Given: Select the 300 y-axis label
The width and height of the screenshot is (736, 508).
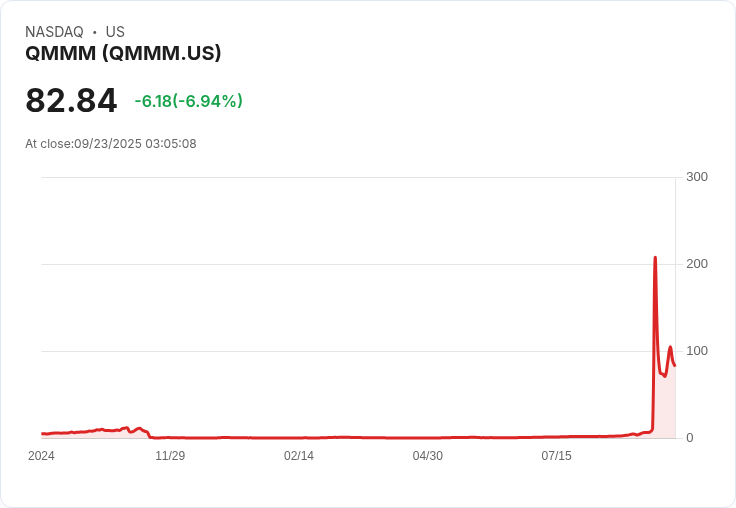Looking at the screenshot, I should [697, 177].
